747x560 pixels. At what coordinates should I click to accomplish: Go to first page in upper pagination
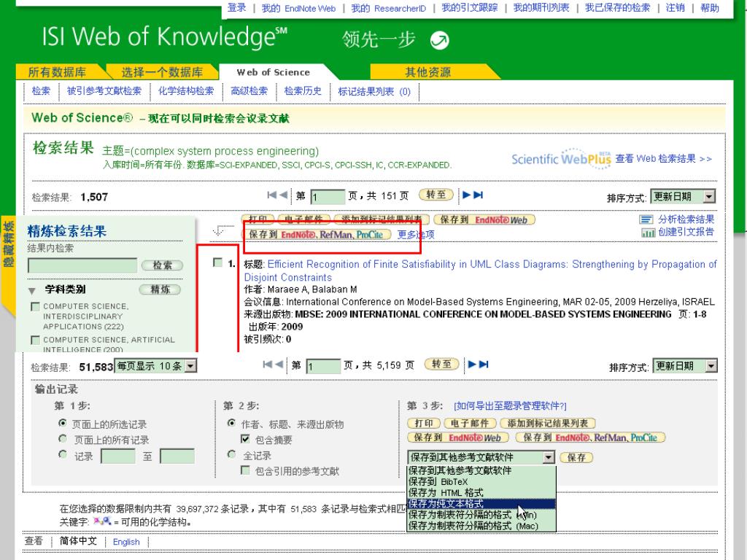point(271,195)
